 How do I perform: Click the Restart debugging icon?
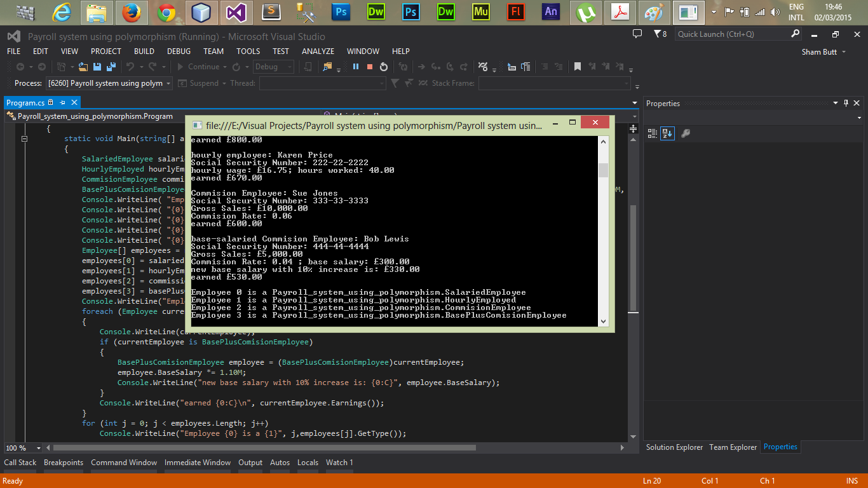point(384,67)
